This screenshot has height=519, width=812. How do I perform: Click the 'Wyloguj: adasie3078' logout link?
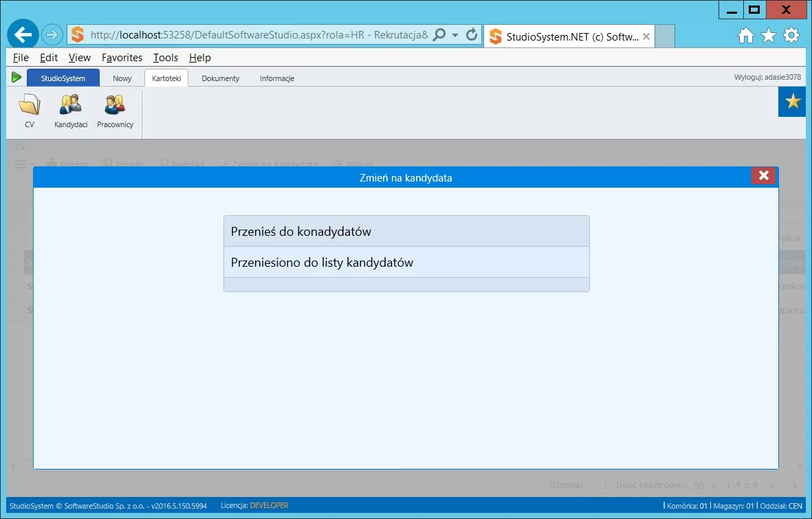point(767,77)
